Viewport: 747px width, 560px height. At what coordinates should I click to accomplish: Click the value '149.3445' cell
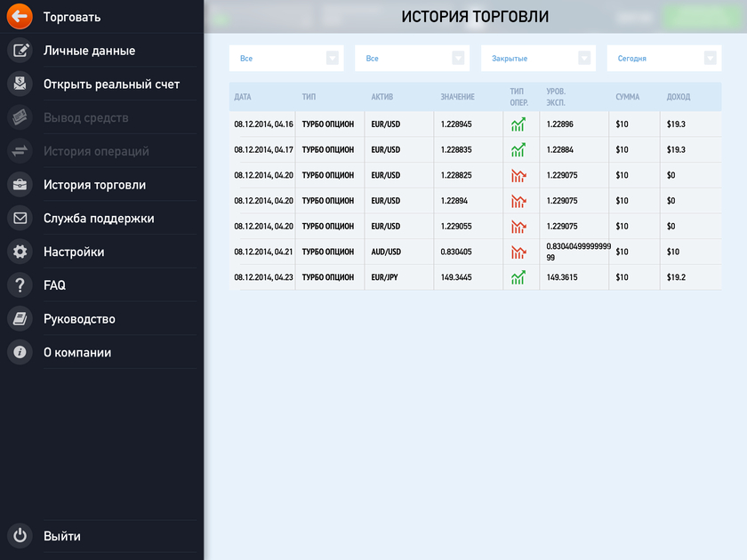point(456,277)
